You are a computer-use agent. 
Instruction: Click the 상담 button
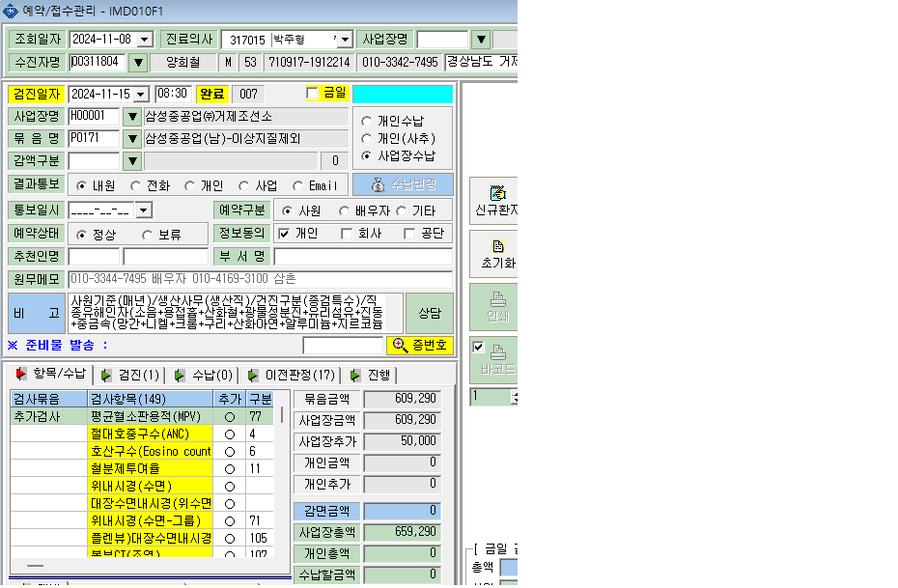coord(430,313)
